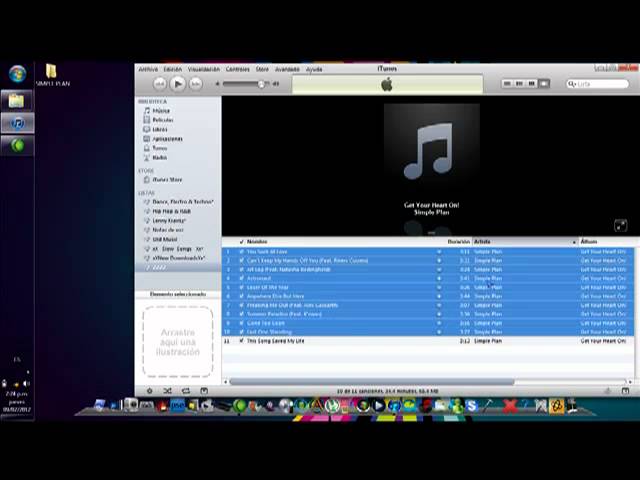
Task: Open the Archivo menu
Action: tap(148, 69)
